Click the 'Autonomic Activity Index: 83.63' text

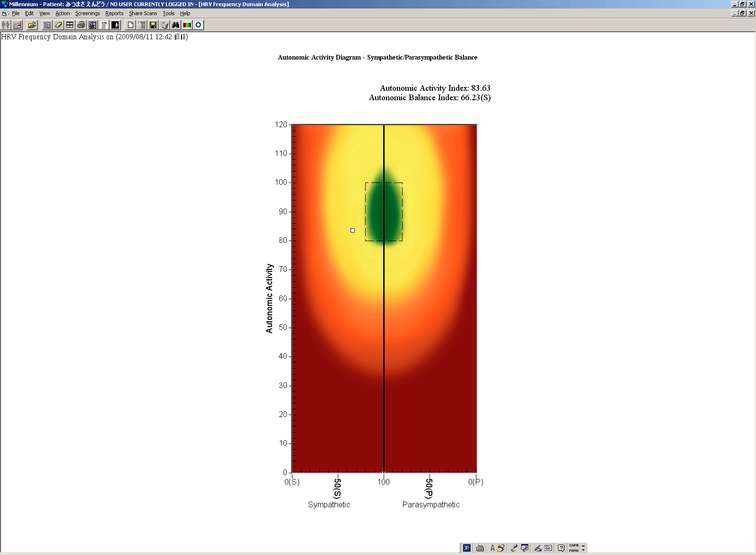click(x=435, y=88)
